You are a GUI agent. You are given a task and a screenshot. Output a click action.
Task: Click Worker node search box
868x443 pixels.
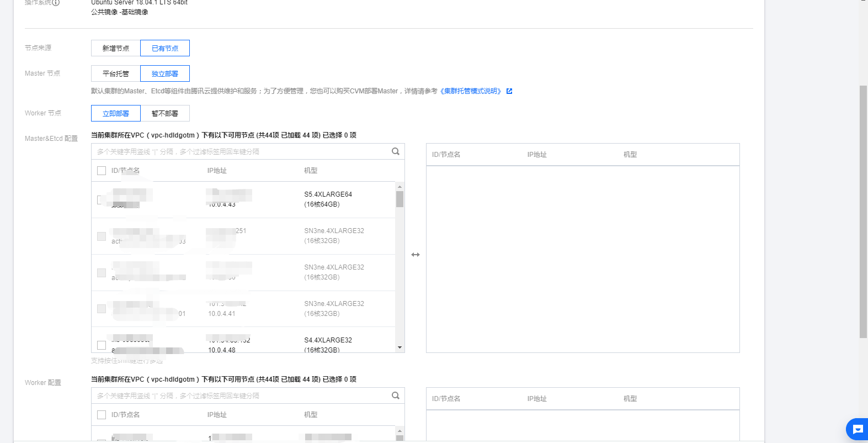coord(242,395)
